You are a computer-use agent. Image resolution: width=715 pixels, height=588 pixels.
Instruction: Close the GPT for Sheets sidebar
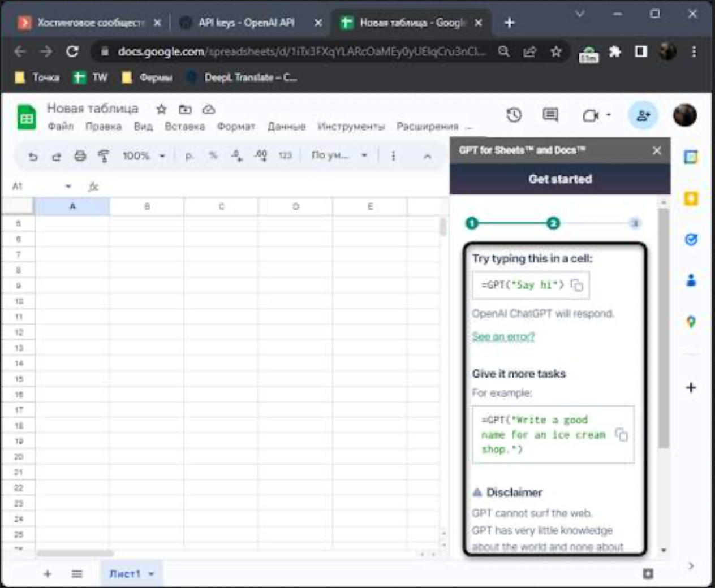(657, 150)
